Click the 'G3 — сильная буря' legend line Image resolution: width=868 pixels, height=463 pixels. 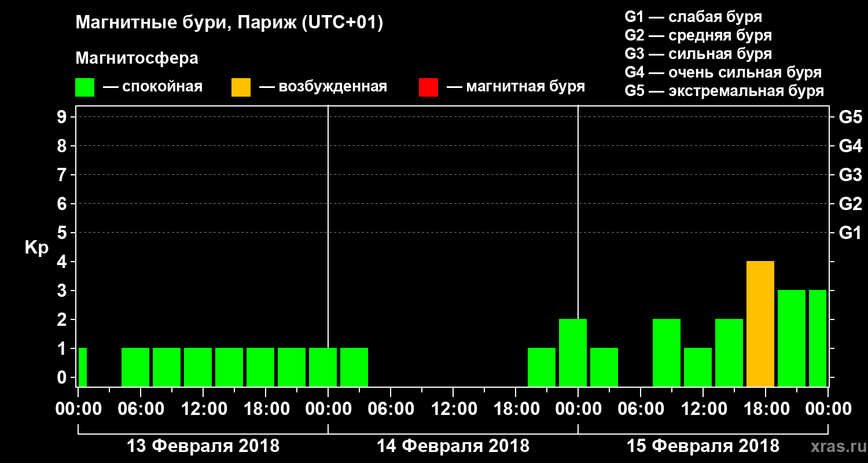[x=698, y=54]
